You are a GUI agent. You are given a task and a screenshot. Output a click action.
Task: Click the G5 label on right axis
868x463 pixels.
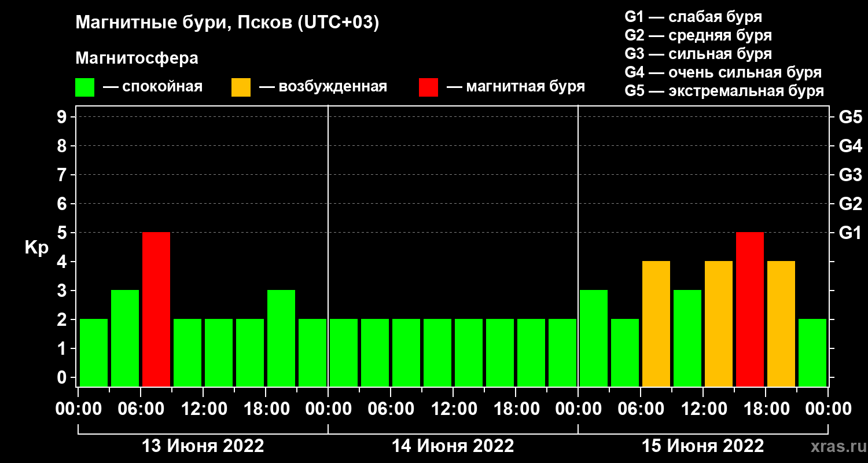click(850, 117)
